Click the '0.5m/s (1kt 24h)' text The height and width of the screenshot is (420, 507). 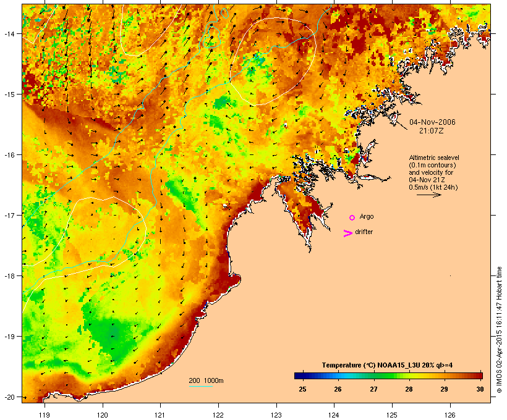tap(433, 187)
